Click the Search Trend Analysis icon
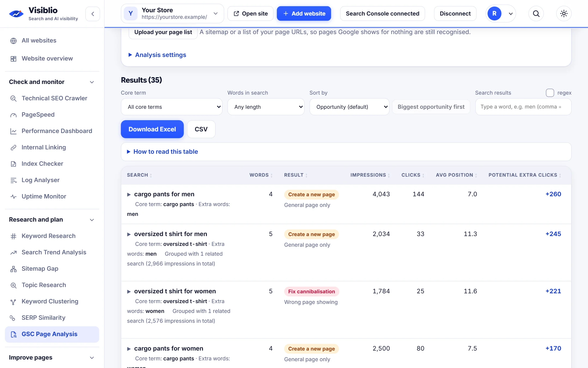 13,252
